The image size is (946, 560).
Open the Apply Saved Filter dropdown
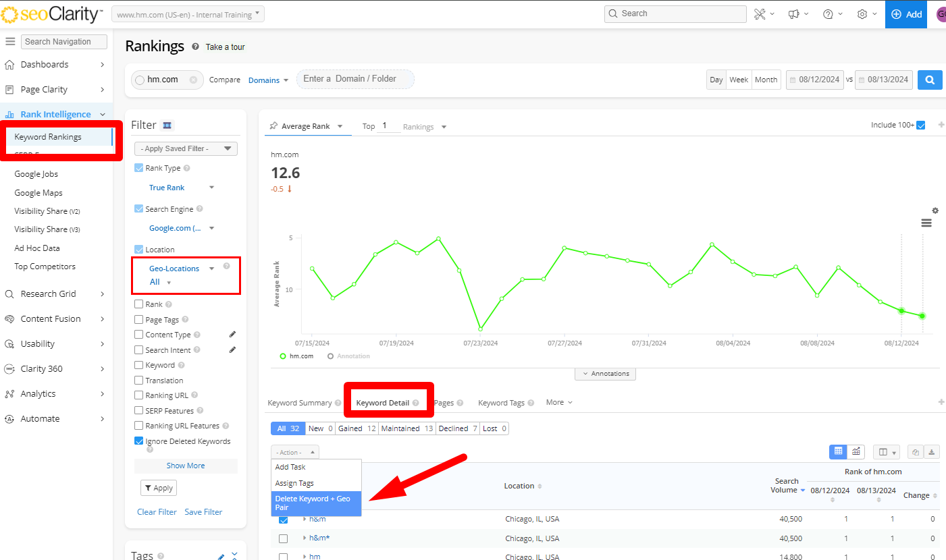(x=186, y=148)
